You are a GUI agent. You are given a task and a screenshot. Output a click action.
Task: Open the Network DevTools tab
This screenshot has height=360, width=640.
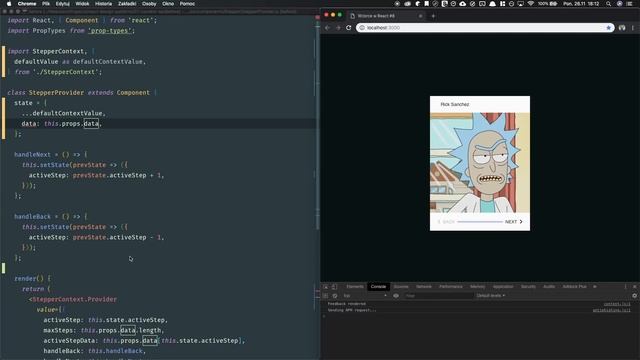pos(424,287)
